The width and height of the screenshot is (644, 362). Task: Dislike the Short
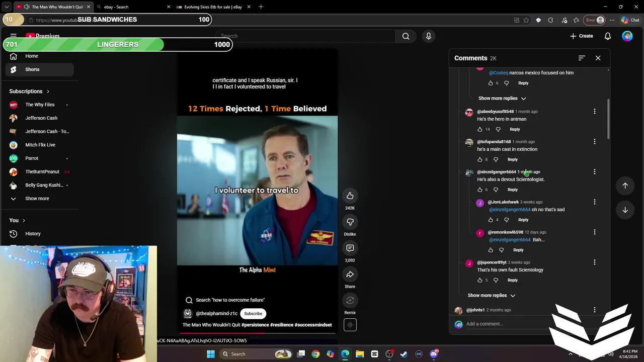(x=350, y=222)
